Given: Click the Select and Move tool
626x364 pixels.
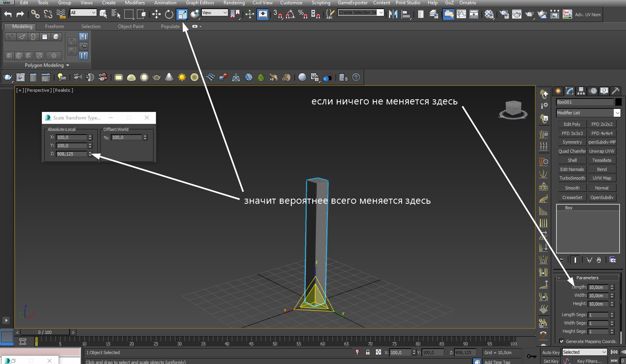Looking at the screenshot, I should pos(156,15).
